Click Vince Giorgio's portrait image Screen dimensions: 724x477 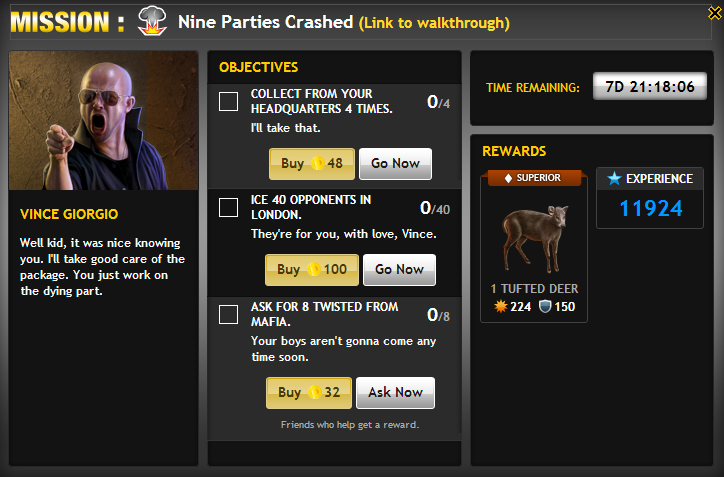(103, 121)
